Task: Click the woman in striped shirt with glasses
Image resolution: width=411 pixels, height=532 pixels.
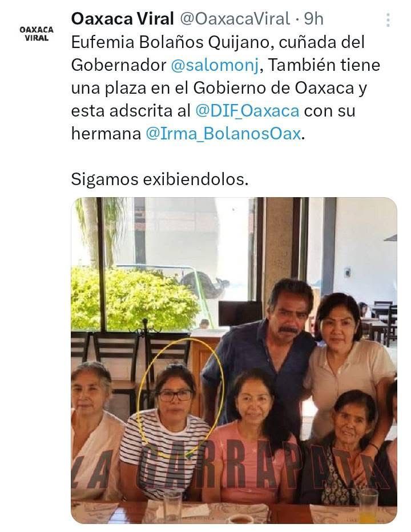Action: 166,431
